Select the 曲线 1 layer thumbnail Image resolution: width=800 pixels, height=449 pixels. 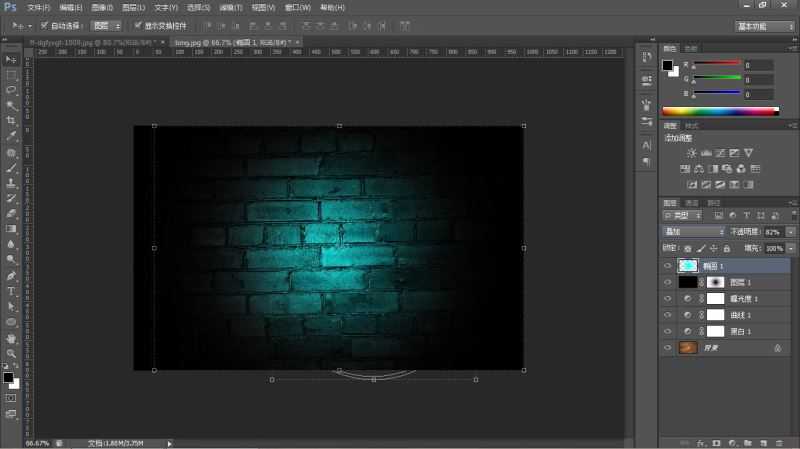(x=715, y=315)
